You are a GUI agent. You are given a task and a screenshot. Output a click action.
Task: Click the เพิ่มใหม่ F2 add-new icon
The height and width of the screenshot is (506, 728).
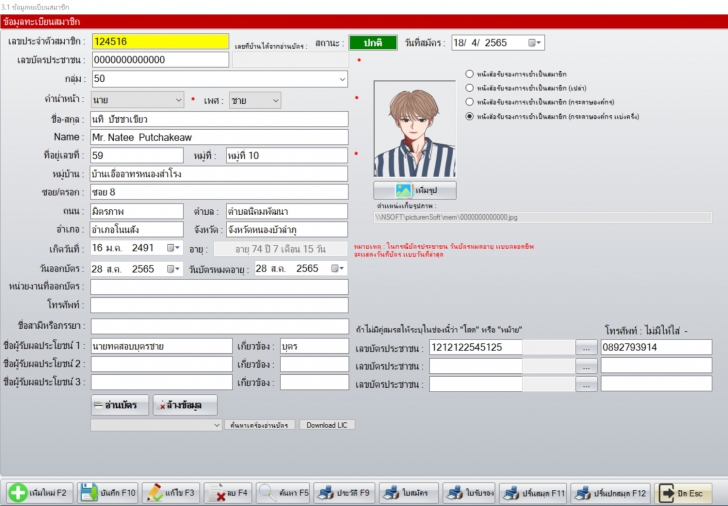tap(18, 492)
